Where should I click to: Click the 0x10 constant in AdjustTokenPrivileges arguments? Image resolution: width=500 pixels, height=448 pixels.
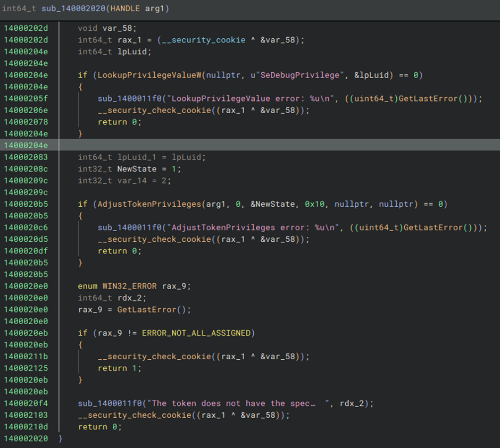click(314, 204)
